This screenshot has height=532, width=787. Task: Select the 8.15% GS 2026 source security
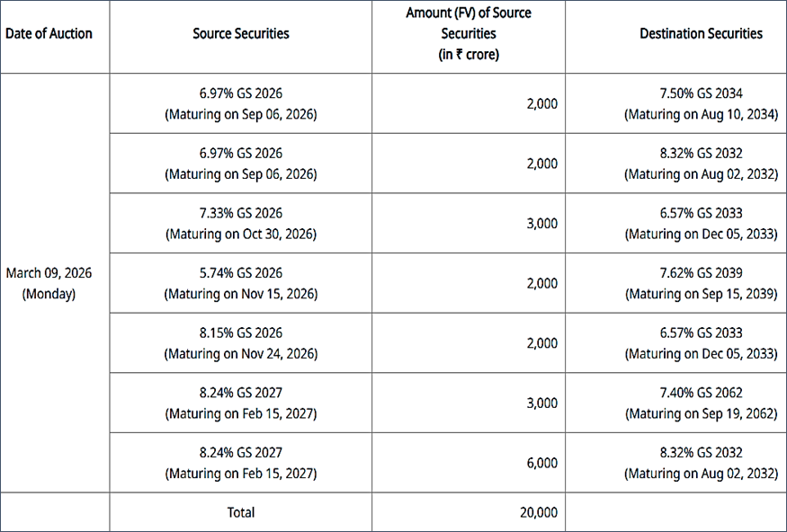241,333
